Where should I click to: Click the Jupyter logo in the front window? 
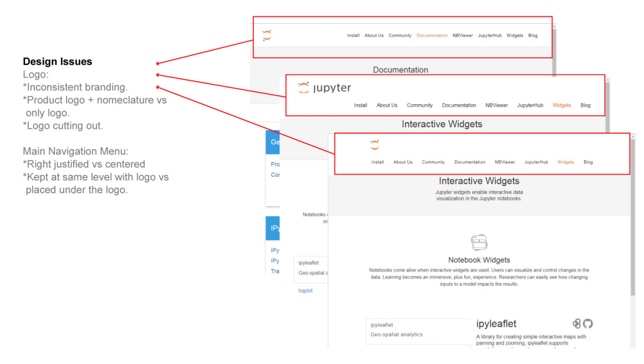[x=375, y=145]
